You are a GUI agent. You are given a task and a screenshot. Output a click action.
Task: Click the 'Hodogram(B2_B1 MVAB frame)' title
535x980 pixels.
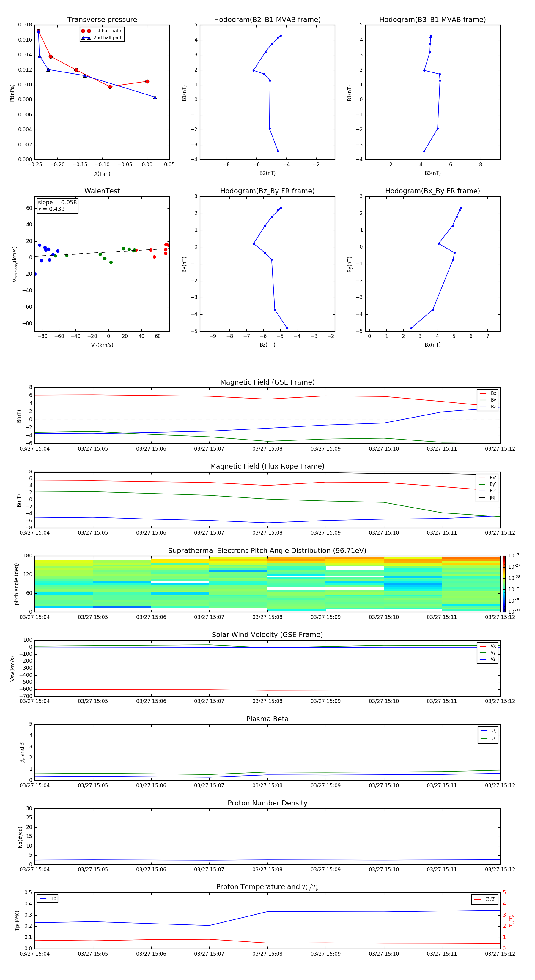[267, 20]
